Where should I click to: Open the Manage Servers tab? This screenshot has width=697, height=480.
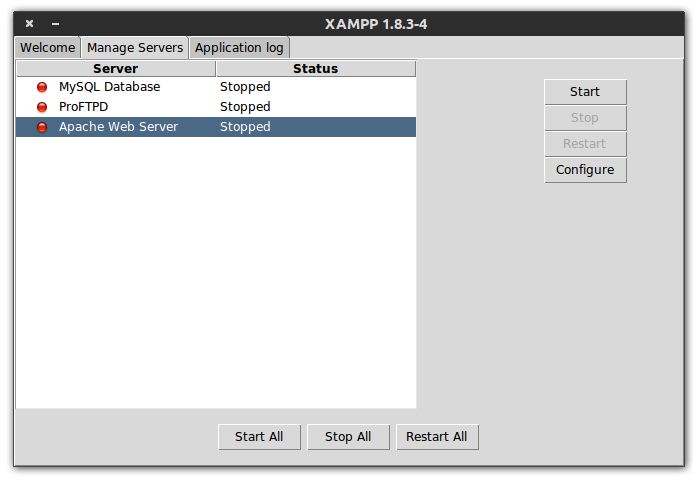pos(135,48)
